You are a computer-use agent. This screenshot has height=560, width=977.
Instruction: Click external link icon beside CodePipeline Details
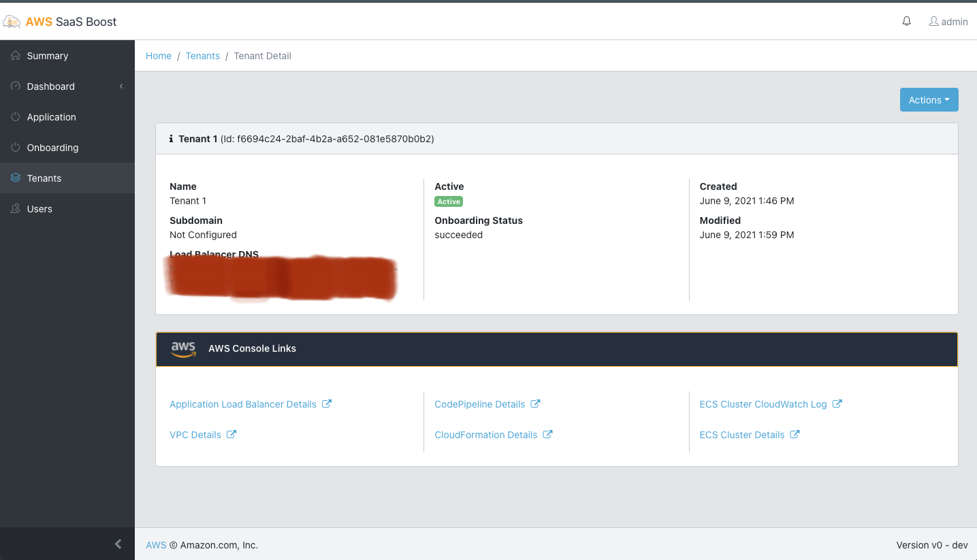click(536, 403)
